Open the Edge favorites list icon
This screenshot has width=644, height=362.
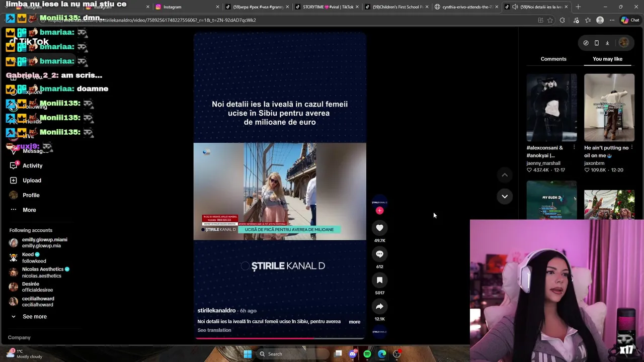(588, 20)
